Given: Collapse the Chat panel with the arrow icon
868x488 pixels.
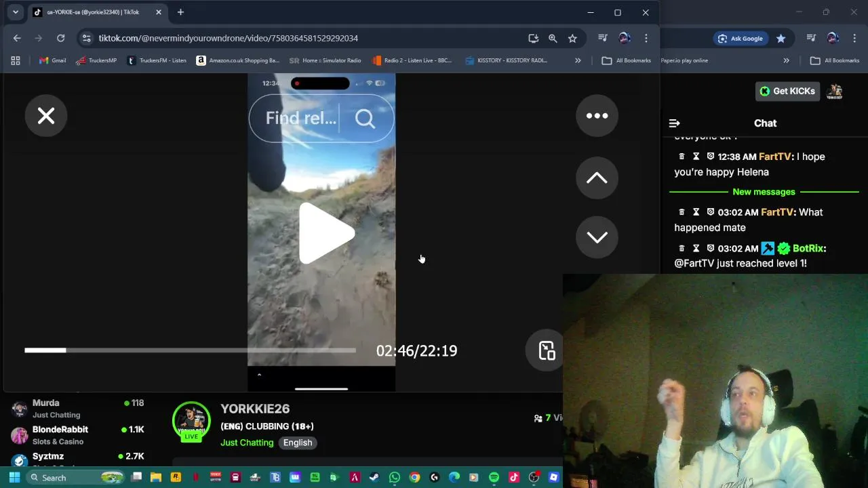Looking at the screenshot, I should pos(674,123).
